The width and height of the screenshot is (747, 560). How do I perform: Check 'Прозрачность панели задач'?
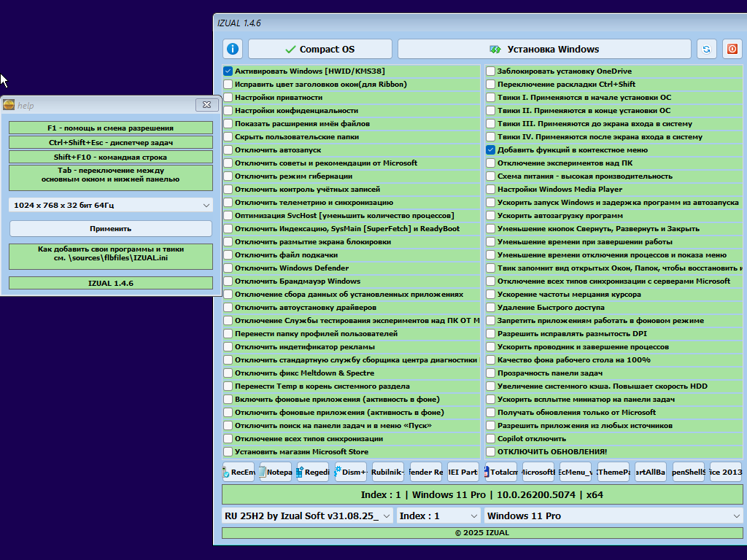coord(491,373)
